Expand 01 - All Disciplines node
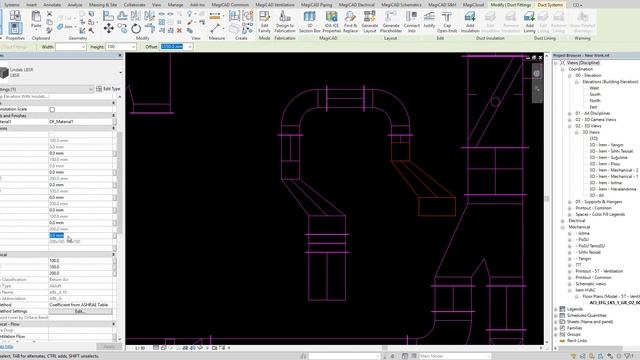640x360 pixels. (x=569, y=113)
